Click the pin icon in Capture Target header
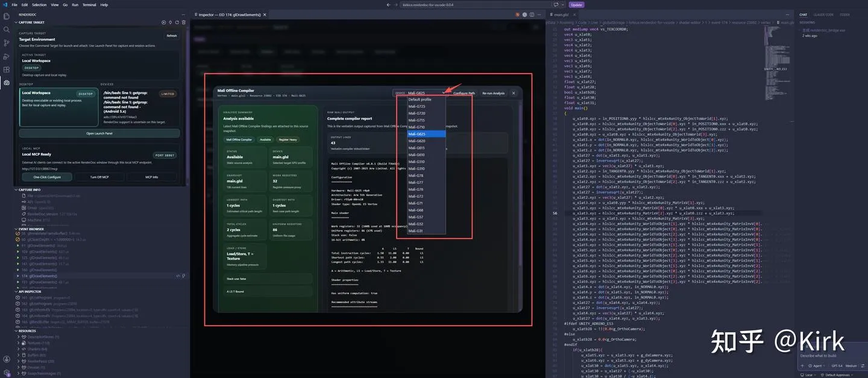 coord(170,22)
